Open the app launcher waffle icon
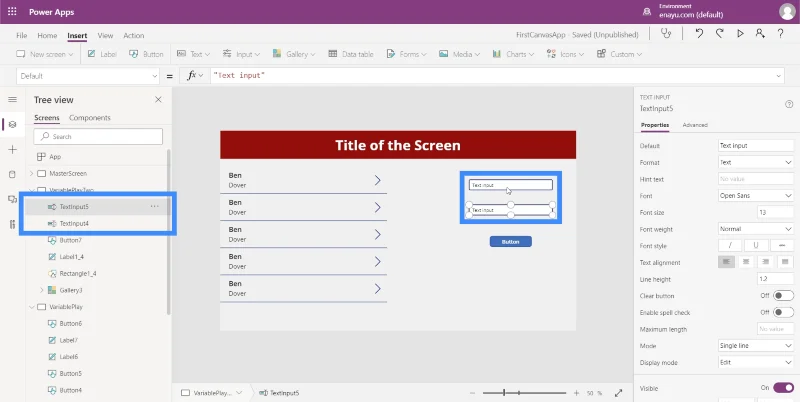800x402 pixels. tap(12, 11)
